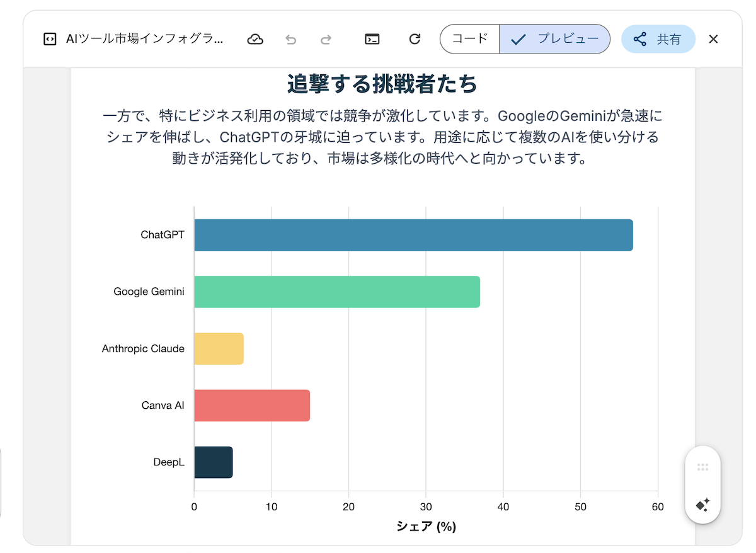The width and height of the screenshot is (756, 553).
Task: Click the x-axis tick label 30
Action: tap(426, 506)
